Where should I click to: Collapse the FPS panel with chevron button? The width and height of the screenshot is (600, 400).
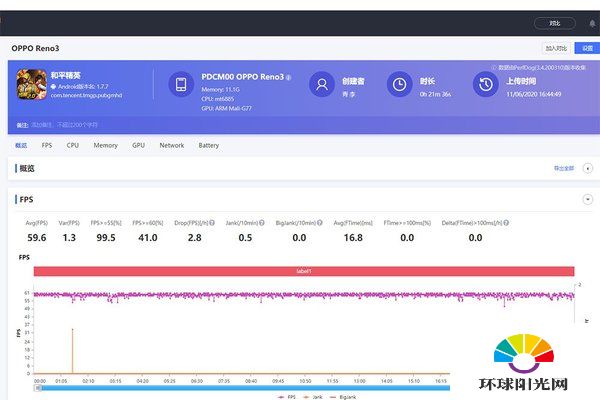click(x=588, y=199)
